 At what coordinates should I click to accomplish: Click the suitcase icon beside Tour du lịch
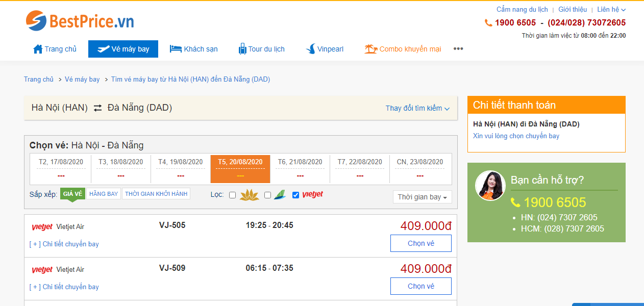(x=242, y=49)
